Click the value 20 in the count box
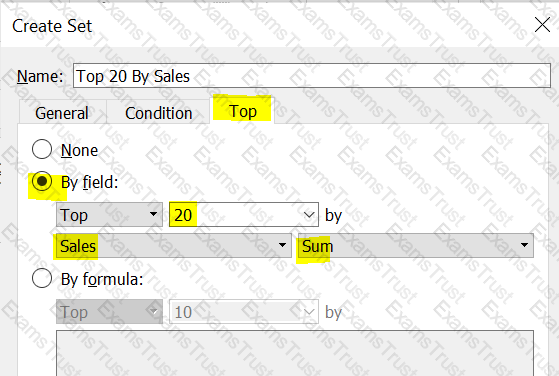559x376 pixels. point(183,215)
